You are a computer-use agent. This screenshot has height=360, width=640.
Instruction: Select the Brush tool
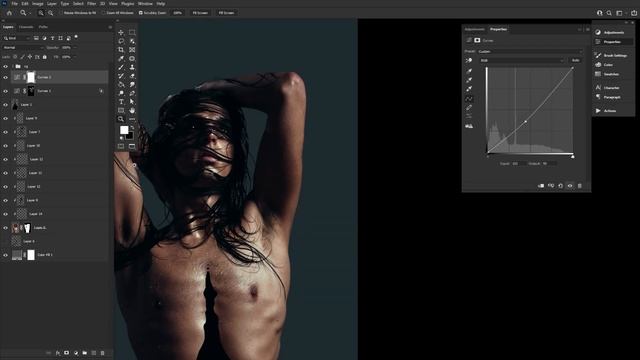point(121,67)
